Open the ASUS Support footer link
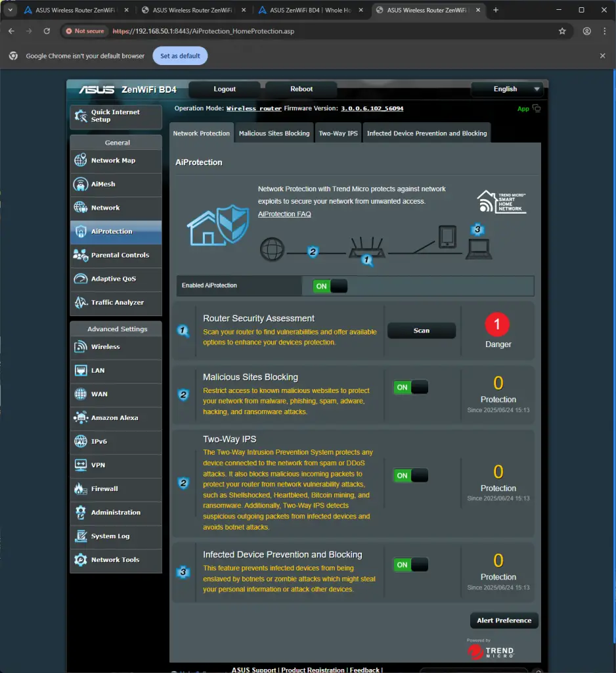This screenshot has height=673, width=616. pos(253,670)
